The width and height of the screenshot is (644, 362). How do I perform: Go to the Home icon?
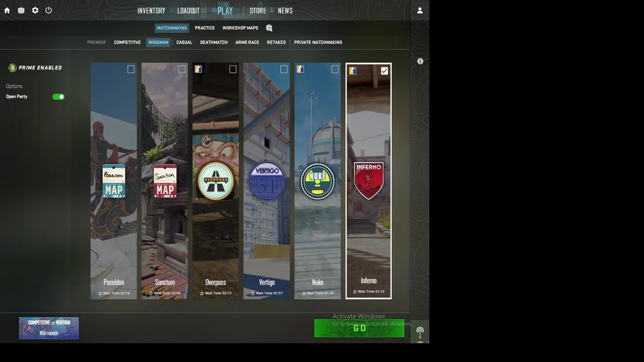pyautogui.click(x=7, y=10)
